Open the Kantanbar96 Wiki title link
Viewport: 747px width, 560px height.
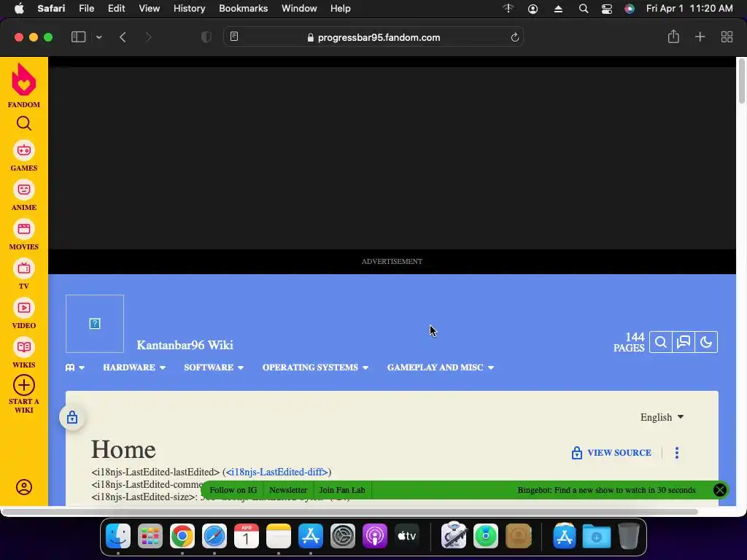pos(185,345)
